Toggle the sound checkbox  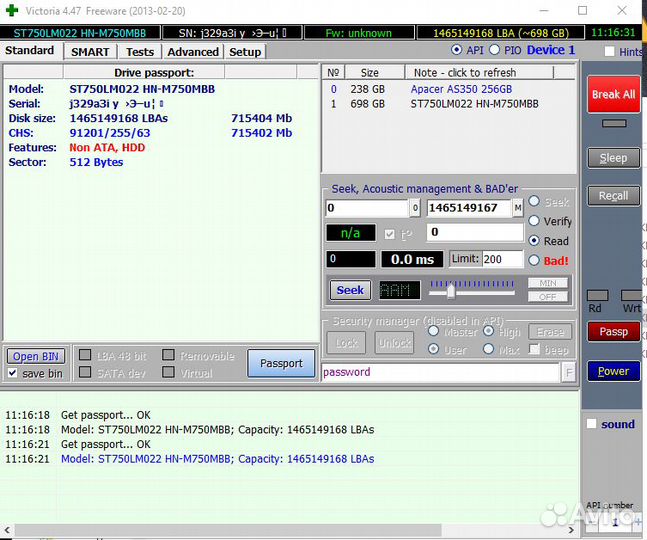tap(591, 424)
